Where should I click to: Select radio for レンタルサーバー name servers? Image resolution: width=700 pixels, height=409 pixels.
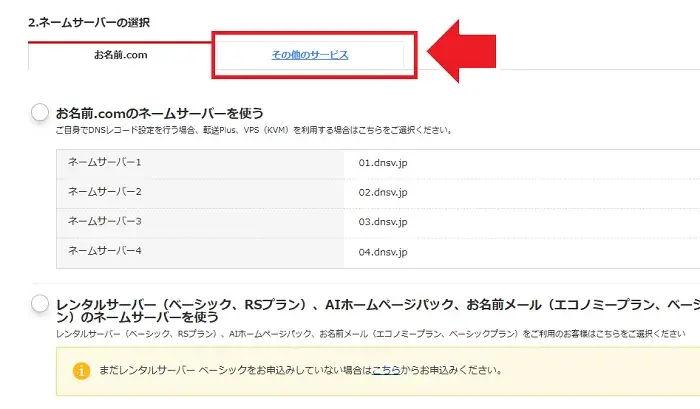coord(40,304)
